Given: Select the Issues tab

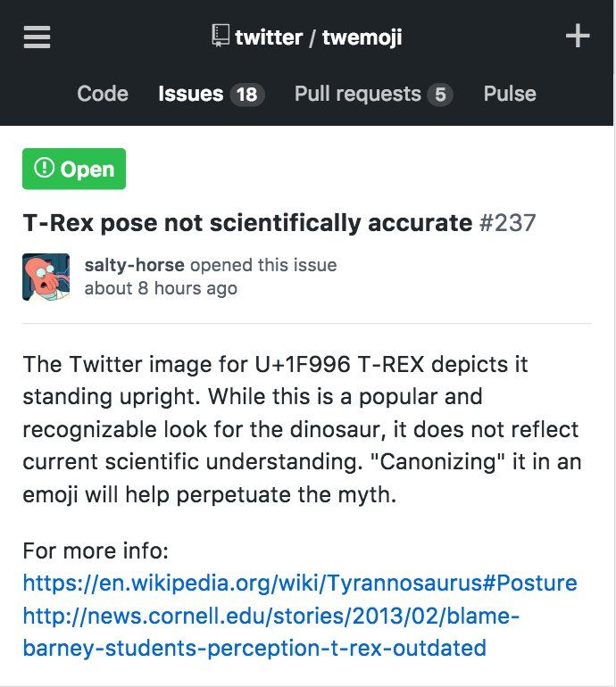Looking at the screenshot, I should [x=190, y=94].
